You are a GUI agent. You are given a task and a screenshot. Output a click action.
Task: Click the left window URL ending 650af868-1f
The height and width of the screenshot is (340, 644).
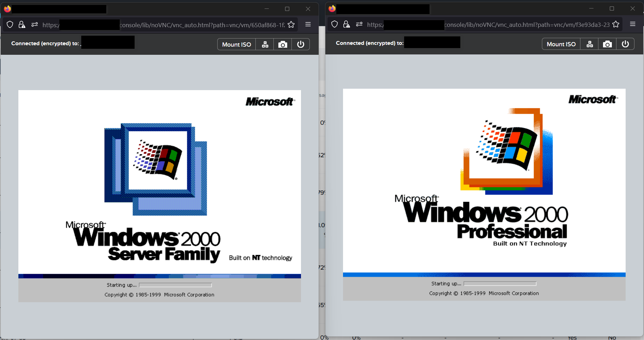point(164,25)
